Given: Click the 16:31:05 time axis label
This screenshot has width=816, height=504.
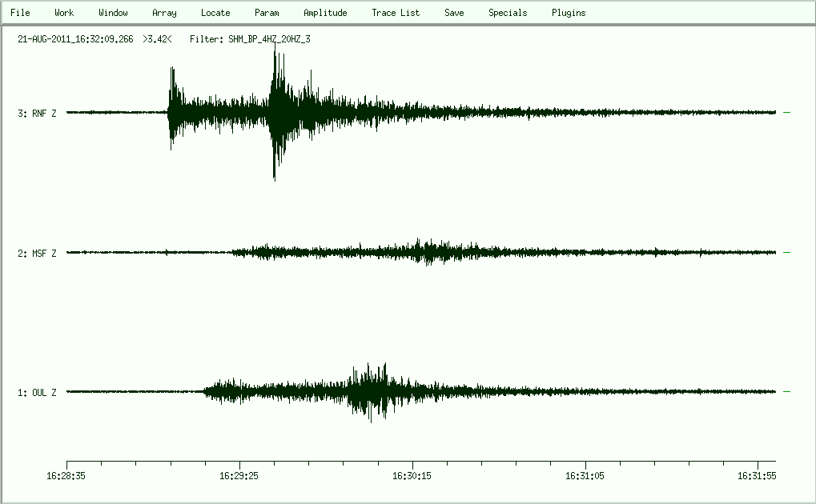Looking at the screenshot, I should tap(586, 475).
